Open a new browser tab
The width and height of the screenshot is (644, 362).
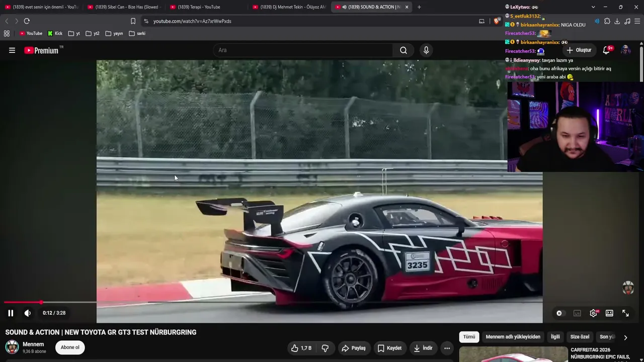click(419, 7)
